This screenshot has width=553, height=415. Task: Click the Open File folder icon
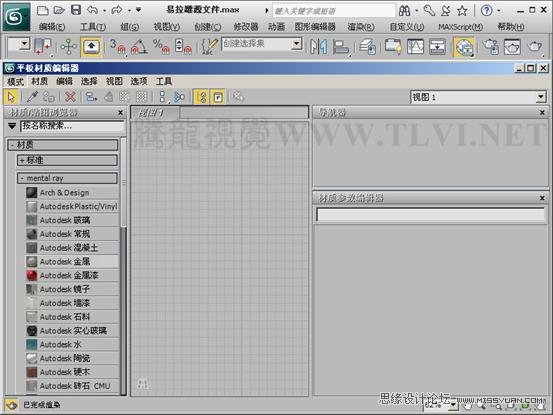(x=59, y=10)
